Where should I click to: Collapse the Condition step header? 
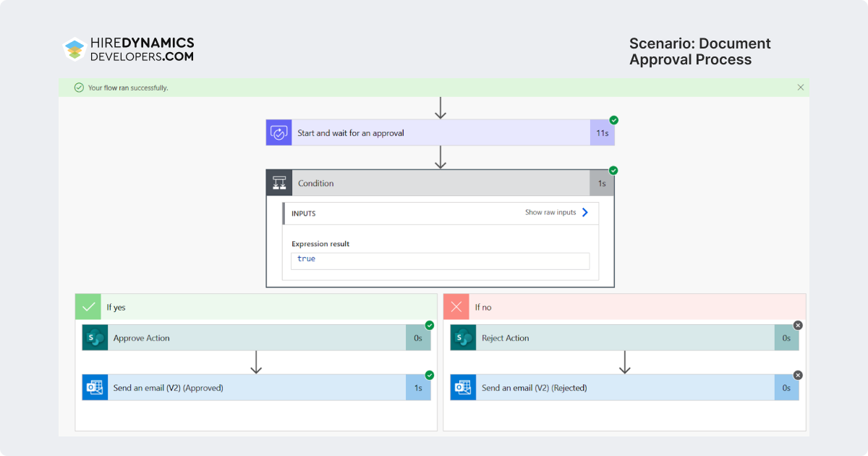pos(440,183)
